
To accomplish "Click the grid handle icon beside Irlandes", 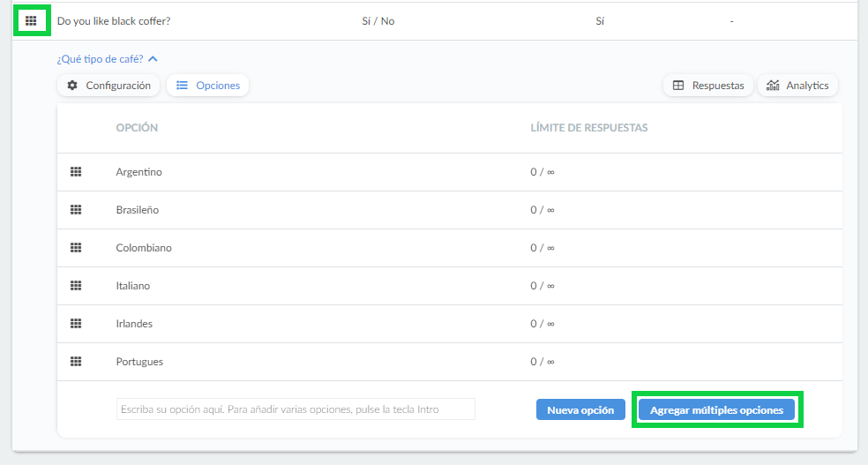I will coord(76,323).
